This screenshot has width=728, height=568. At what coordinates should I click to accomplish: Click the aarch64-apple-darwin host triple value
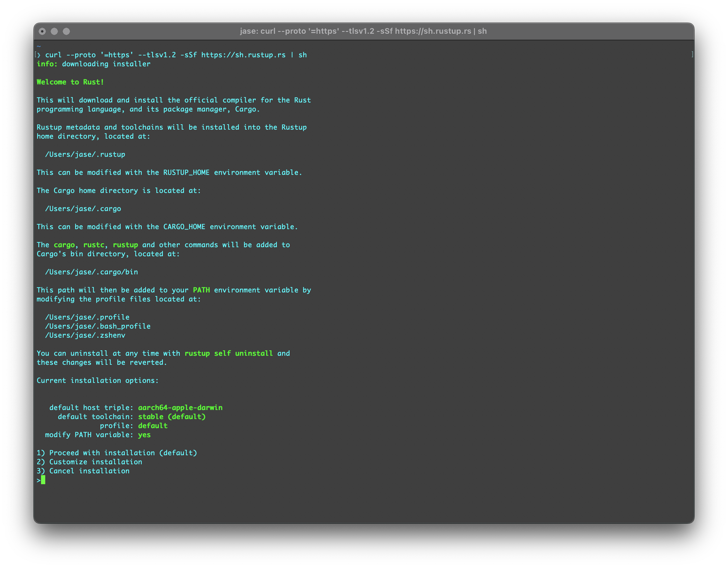pos(180,408)
